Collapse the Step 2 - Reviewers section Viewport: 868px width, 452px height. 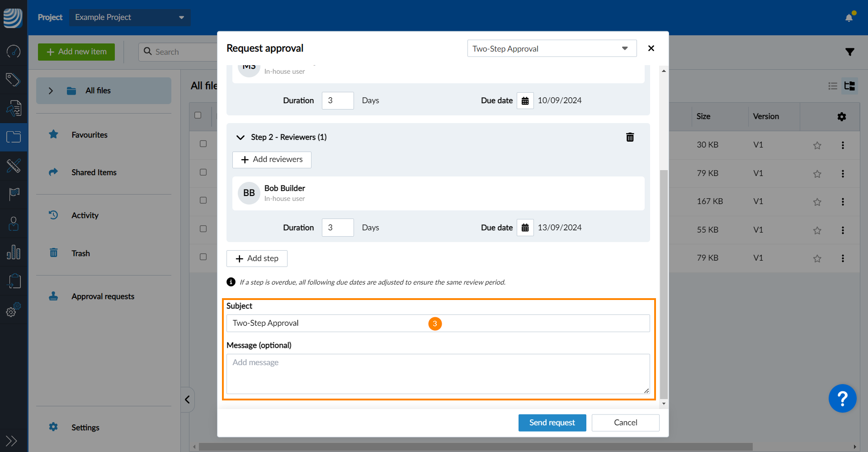(241, 138)
